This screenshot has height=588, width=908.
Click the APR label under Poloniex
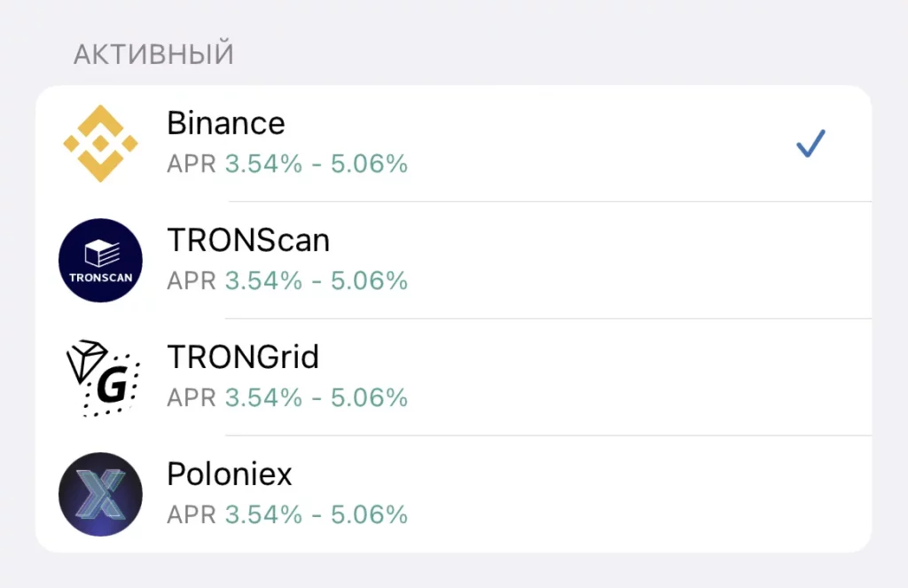click(x=192, y=515)
